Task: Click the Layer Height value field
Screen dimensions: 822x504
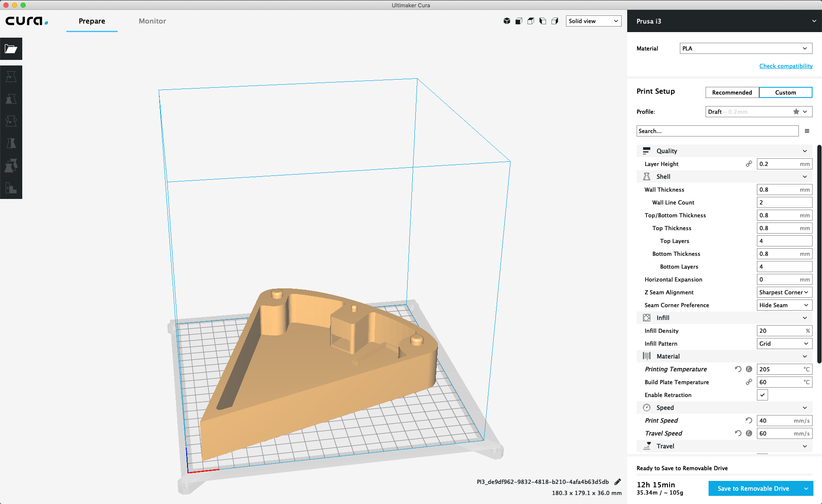Action: [784, 164]
